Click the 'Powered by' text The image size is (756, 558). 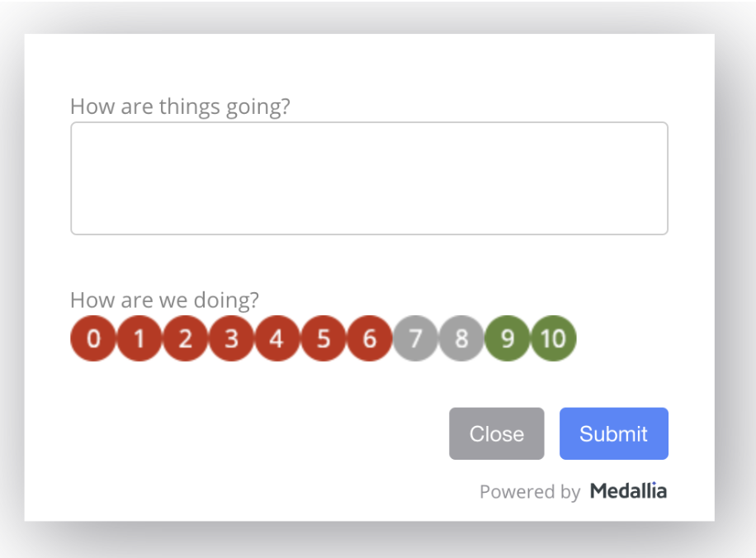pyautogui.click(x=530, y=492)
